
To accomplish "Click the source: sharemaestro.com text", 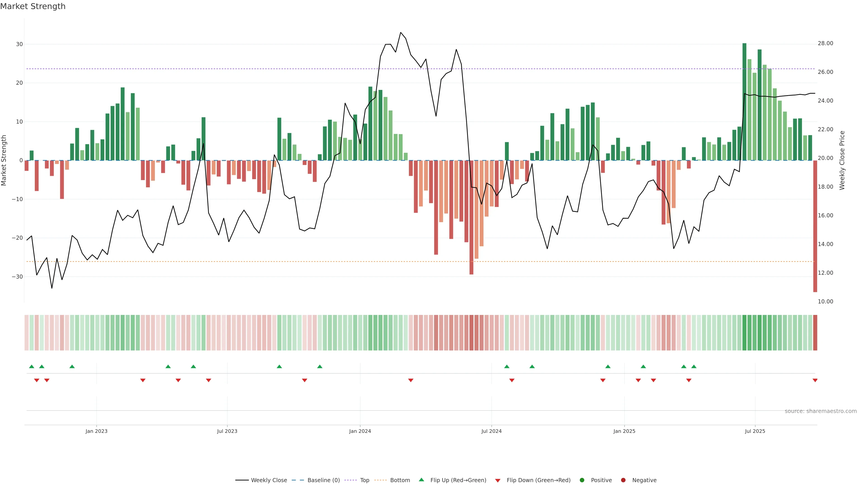I will click(821, 411).
